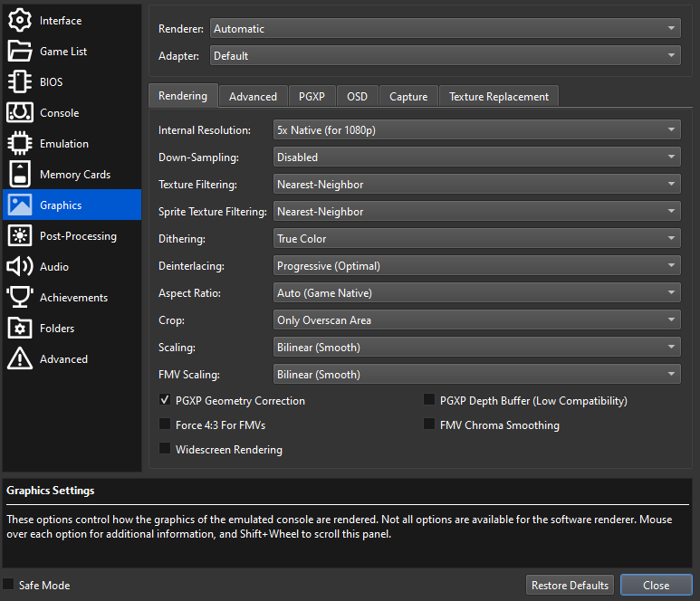This screenshot has height=601, width=700.
Task: Select the Interface label in sidebar
Action: [x=61, y=21]
